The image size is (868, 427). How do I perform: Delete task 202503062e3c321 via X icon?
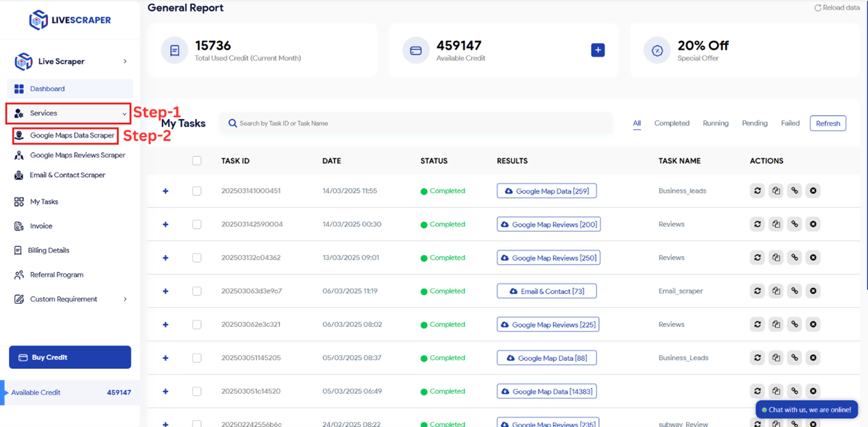(x=813, y=324)
